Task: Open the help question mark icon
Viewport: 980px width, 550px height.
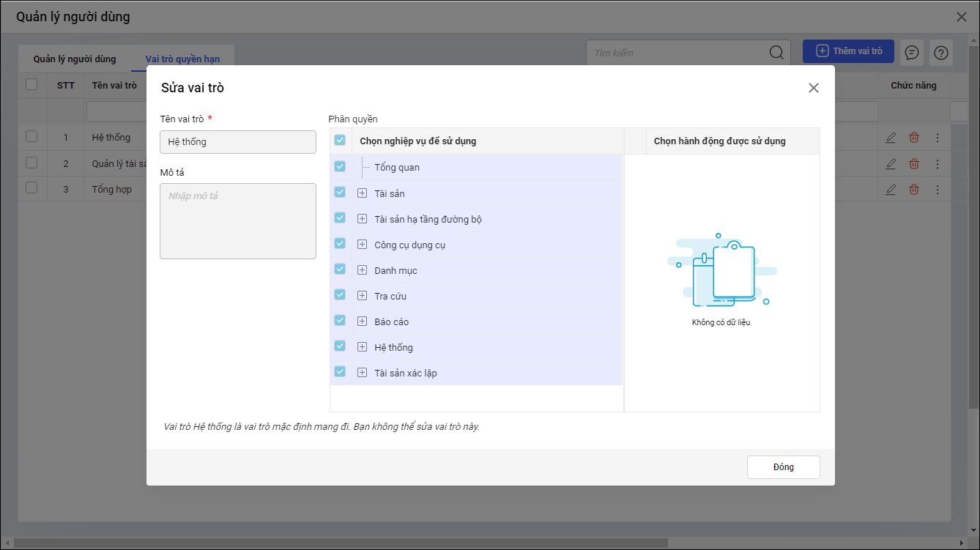Action: pyautogui.click(x=941, y=53)
